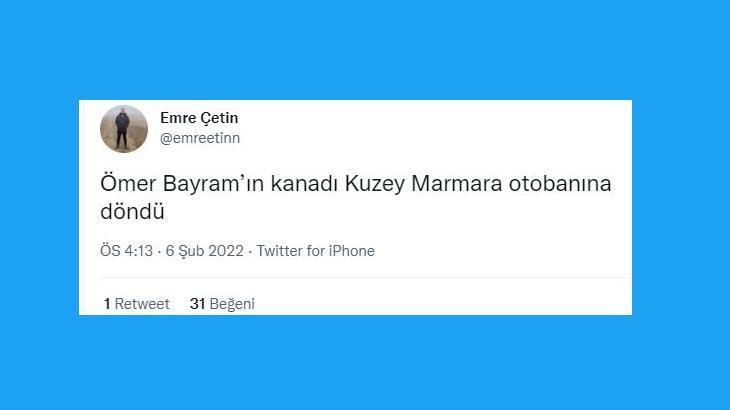The image size is (730, 410).
Task: View the Retweet label beside the count
Action: point(142,304)
